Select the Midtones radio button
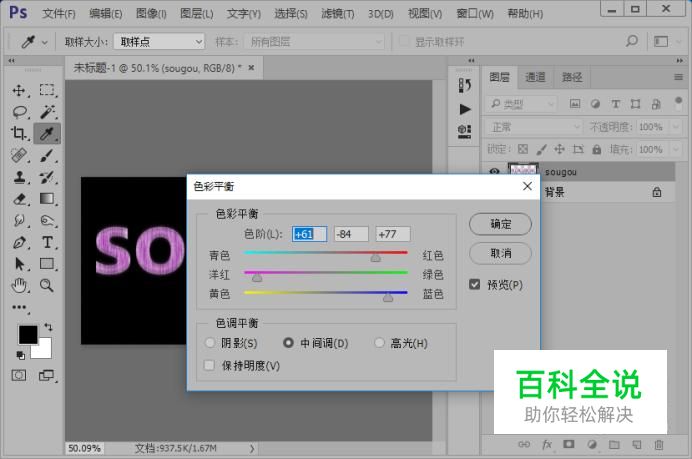Image resolution: width=692 pixels, height=459 pixels. point(288,342)
